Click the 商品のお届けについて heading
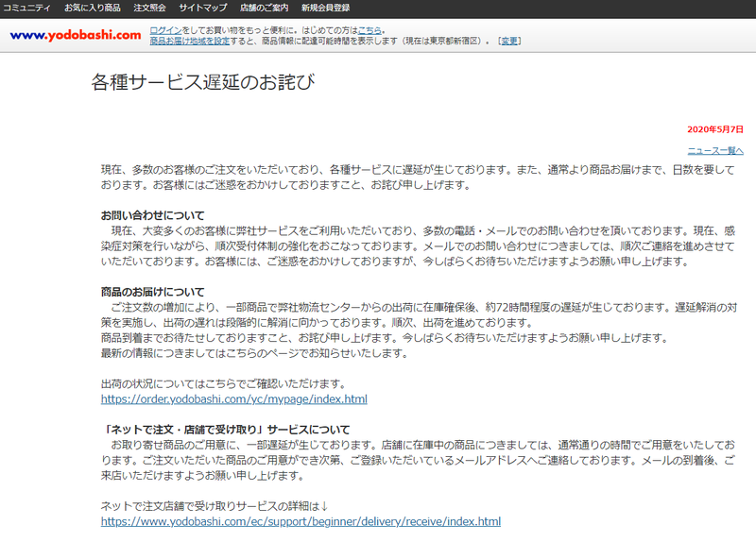Screen dimensions: 756x542 [x=152, y=292]
